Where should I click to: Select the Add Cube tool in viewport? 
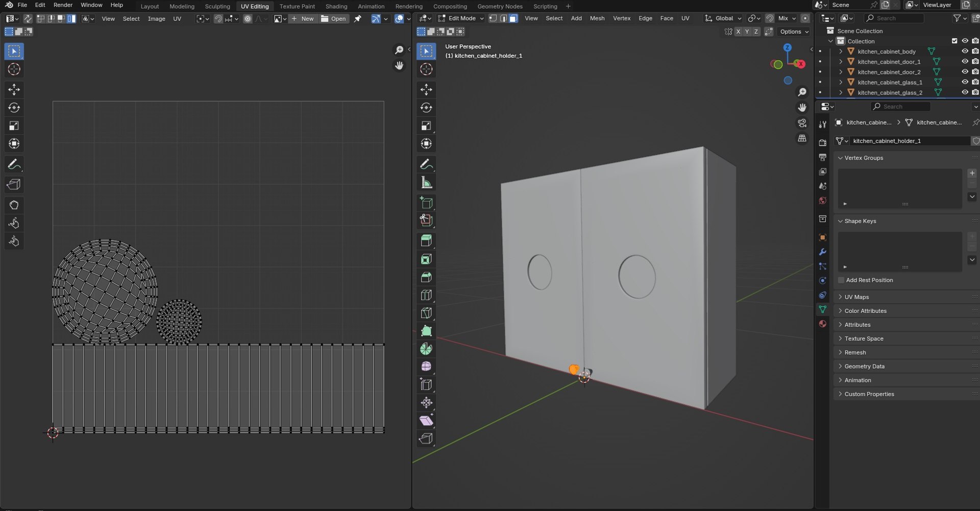tap(426, 203)
